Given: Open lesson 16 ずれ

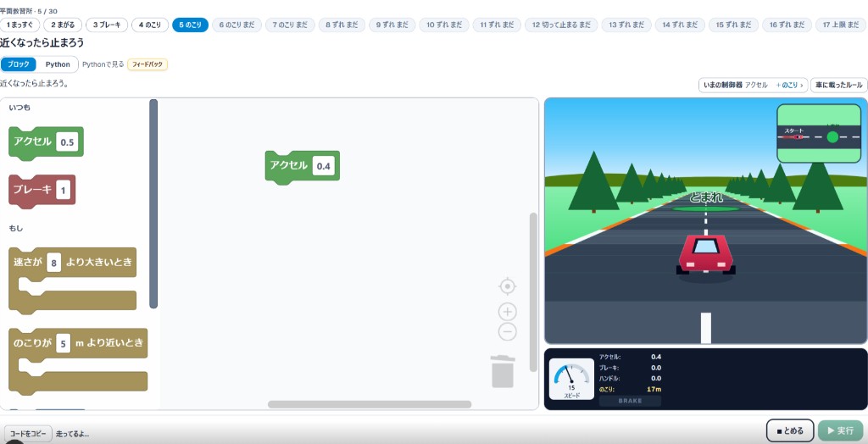Looking at the screenshot, I should 787,25.
